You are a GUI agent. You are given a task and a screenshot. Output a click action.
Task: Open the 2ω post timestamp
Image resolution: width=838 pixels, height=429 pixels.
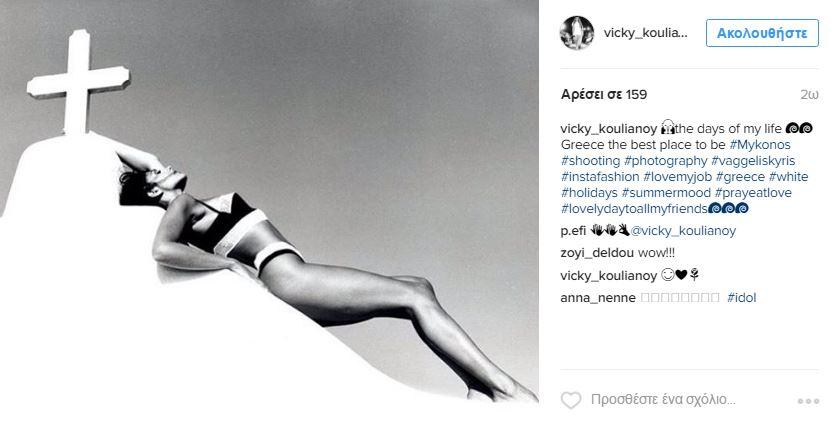pos(809,95)
